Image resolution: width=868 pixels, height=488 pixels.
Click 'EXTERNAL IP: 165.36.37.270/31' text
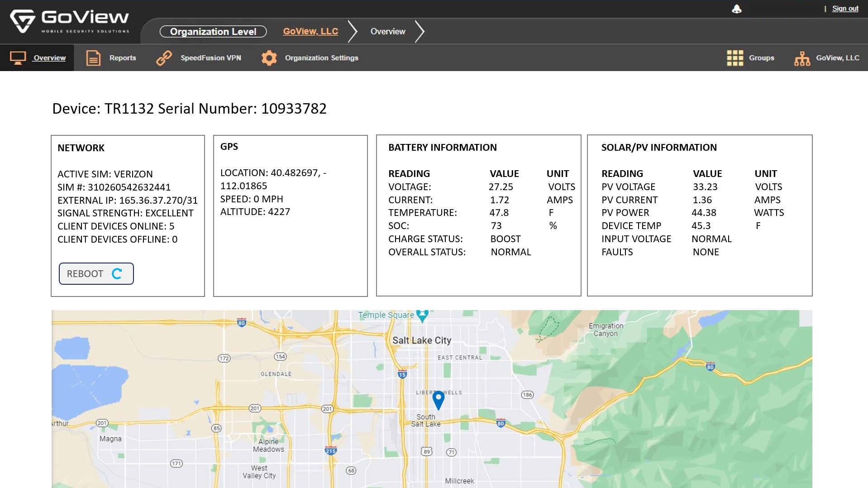pyautogui.click(x=128, y=201)
